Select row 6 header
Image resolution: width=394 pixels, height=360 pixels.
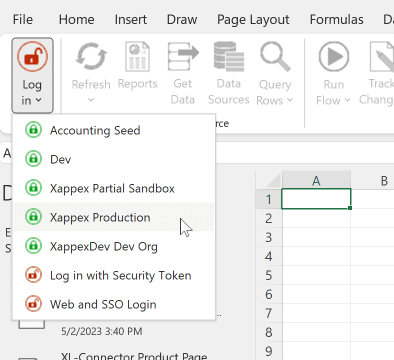click(x=269, y=294)
